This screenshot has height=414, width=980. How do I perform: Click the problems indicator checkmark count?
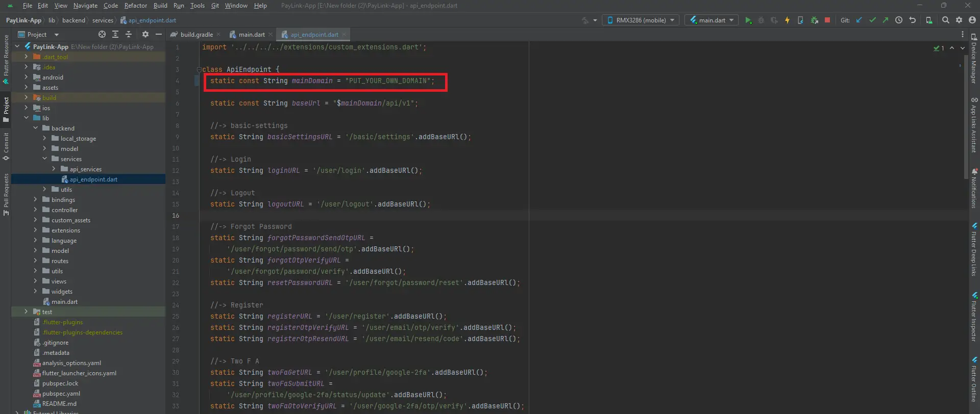tap(939, 48)
